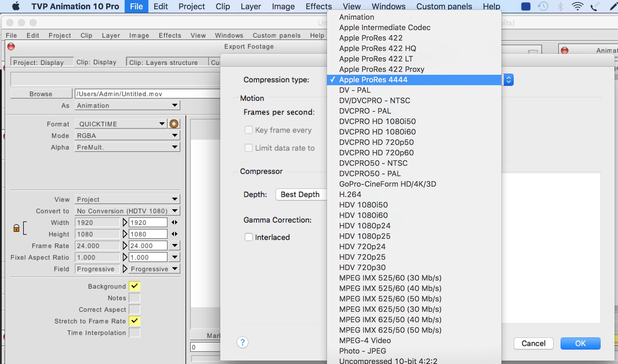618x364 pixels.
Task: Switch to the Clip: Display tab
Action: point(97,62)
